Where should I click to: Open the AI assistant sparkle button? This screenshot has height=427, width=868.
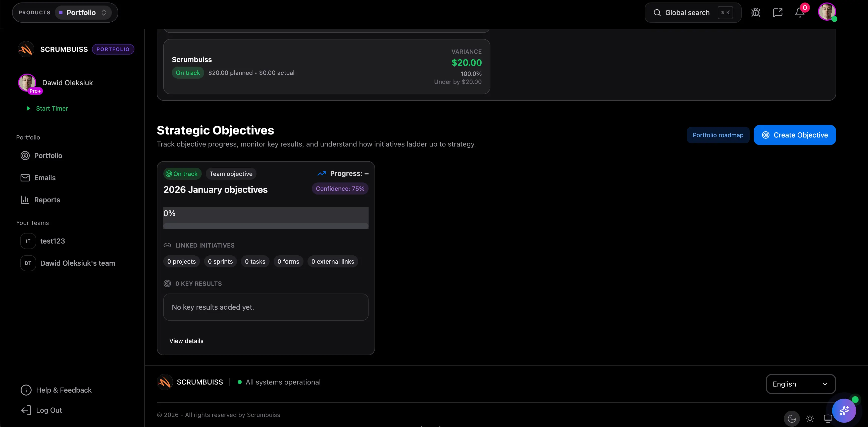pos(844,410)
